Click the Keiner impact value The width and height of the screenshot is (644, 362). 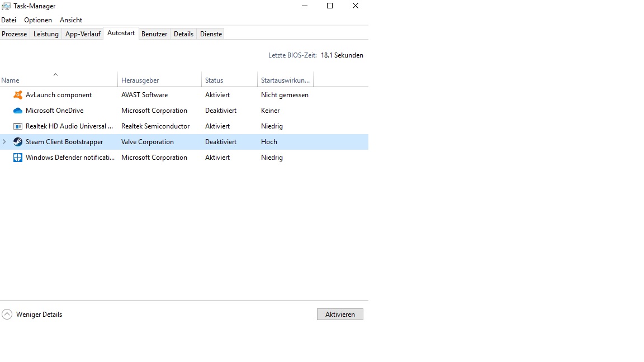click(x=270, y=111)
